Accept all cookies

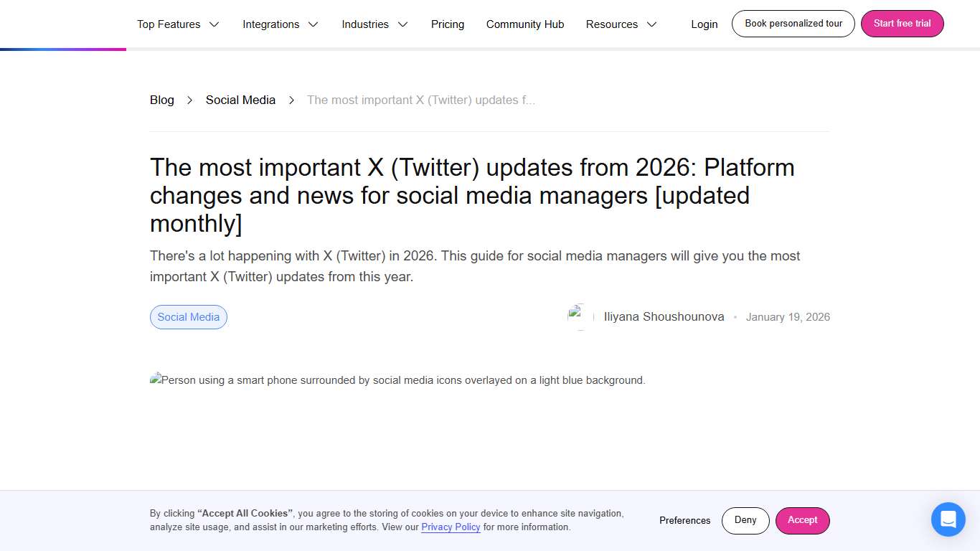(802, 520)
